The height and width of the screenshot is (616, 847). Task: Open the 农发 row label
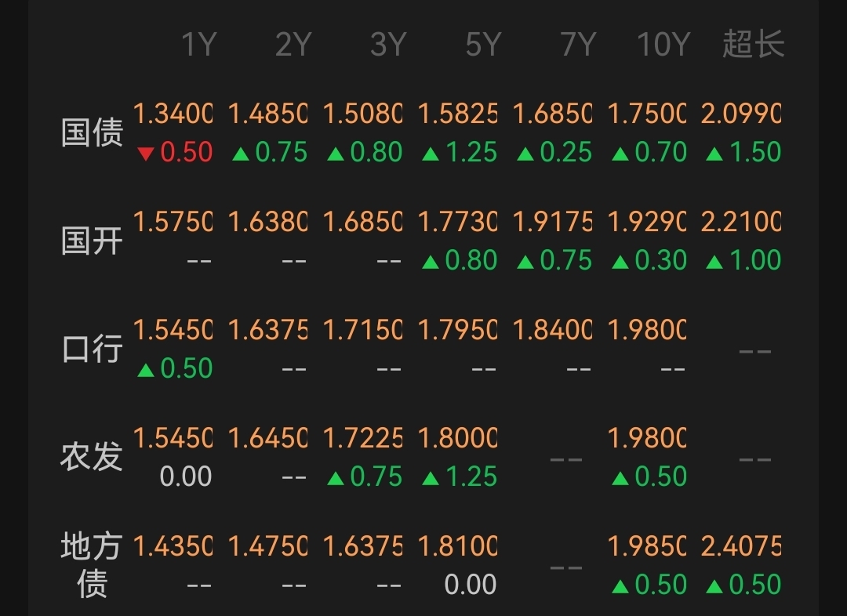click(92, 457)
